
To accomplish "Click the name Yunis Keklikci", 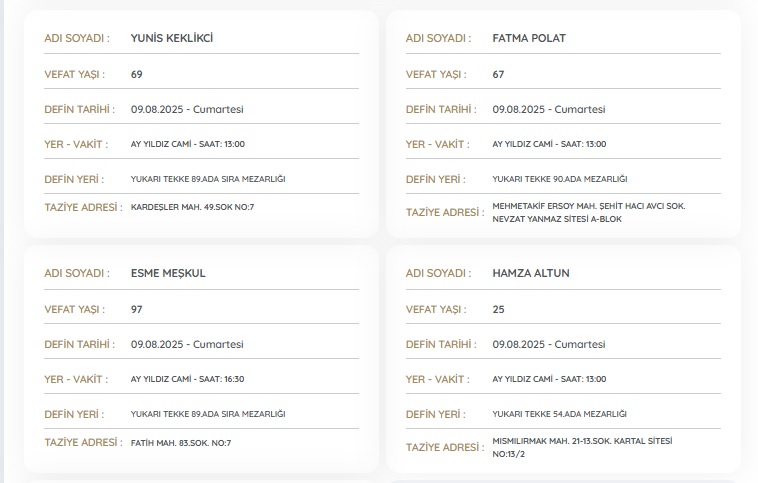I will [172, 38].
